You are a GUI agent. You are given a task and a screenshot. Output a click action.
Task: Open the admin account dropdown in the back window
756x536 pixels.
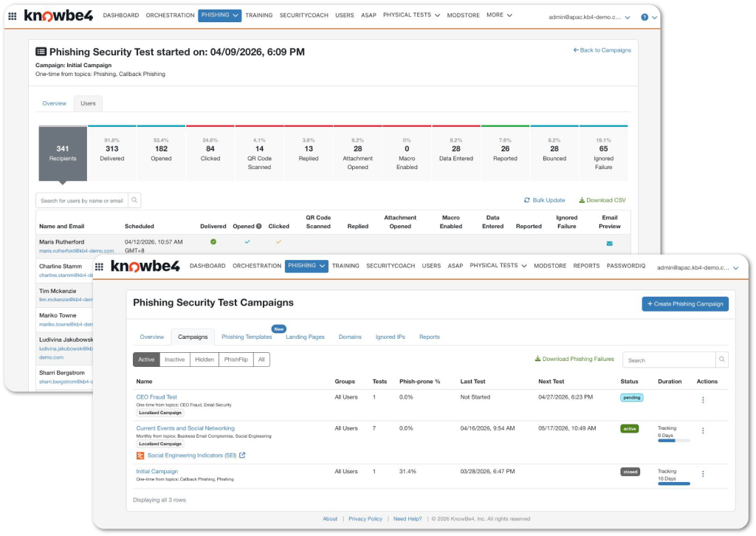(589, 18)
